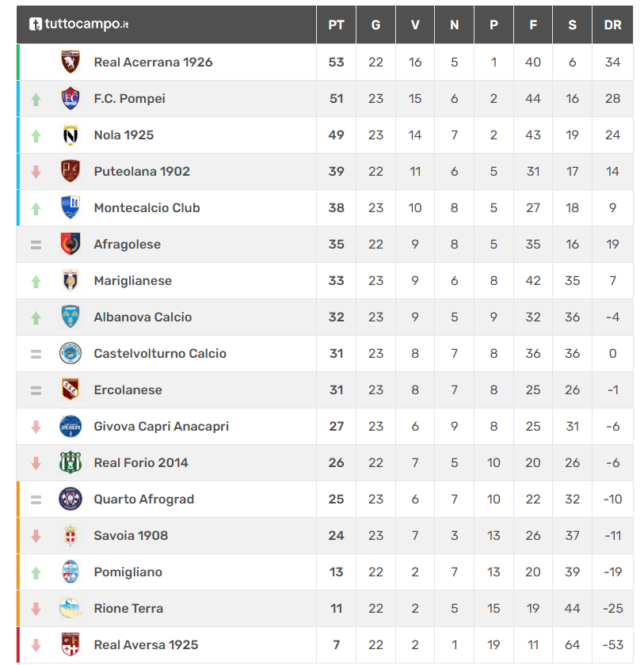
Task: Open Mariglianese team page link
Action: tap(133, 281)
